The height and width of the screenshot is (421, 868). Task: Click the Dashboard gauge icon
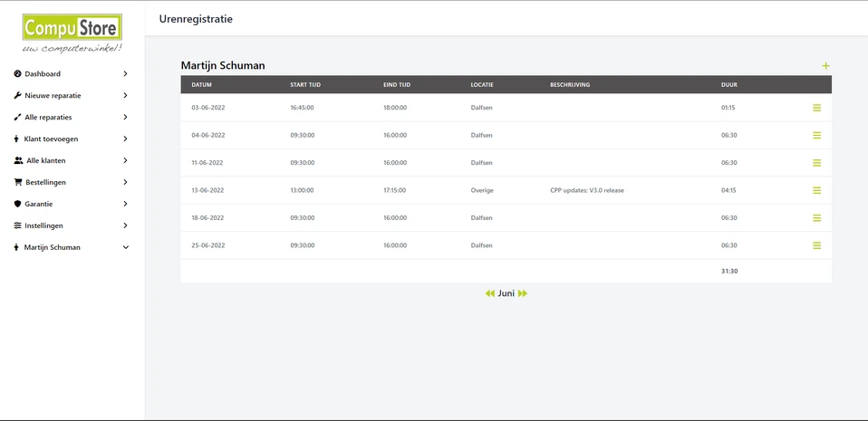pyautogui.click(x=17, y=73)
